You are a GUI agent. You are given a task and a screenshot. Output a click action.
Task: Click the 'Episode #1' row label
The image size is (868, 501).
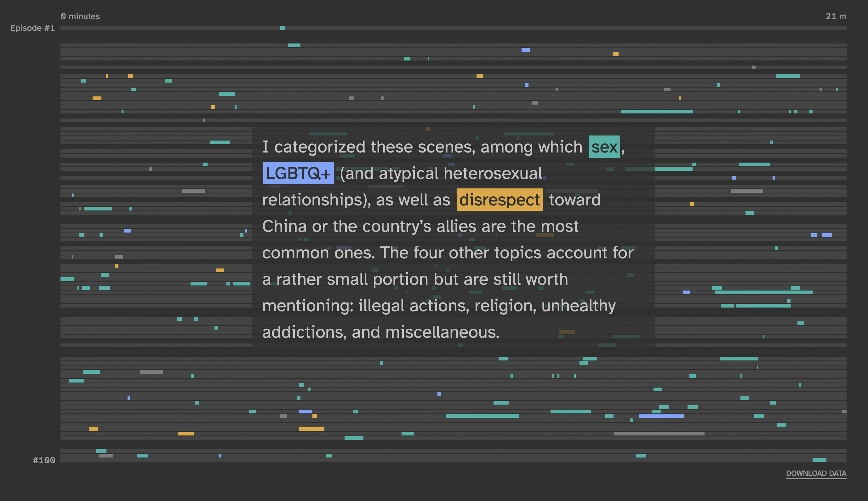[32, 28]
